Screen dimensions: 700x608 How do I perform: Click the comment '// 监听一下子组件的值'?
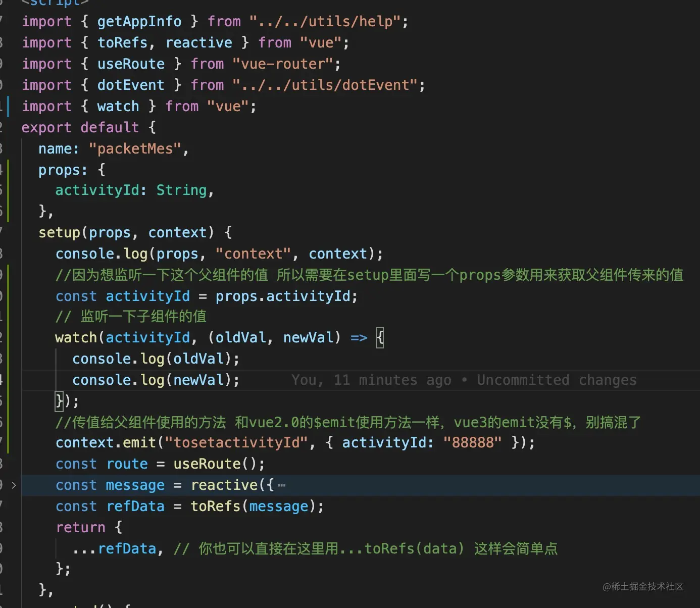pyautogui.click(x=131, y=316)
